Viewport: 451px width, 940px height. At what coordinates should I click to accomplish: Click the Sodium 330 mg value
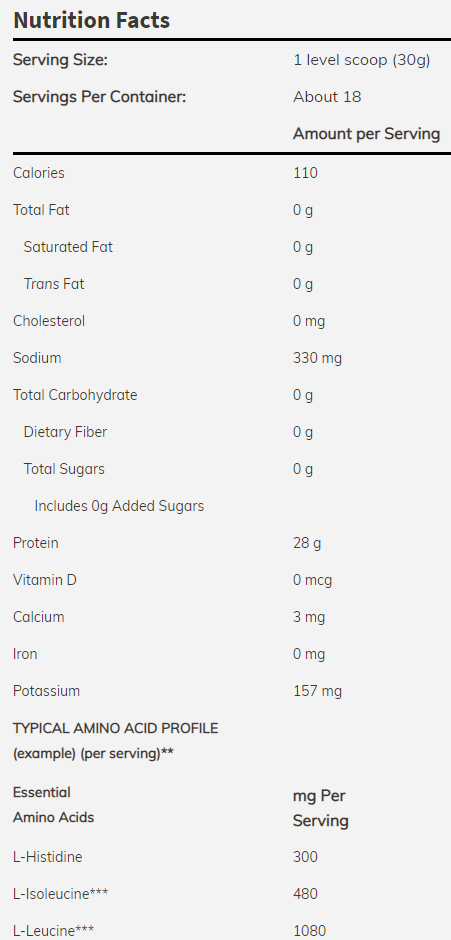click(x=318, y=358)
